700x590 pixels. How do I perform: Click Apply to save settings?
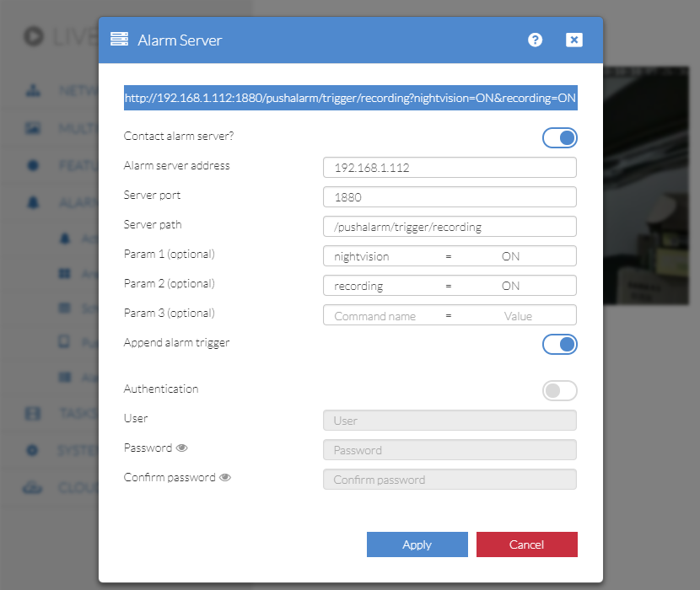417,544
